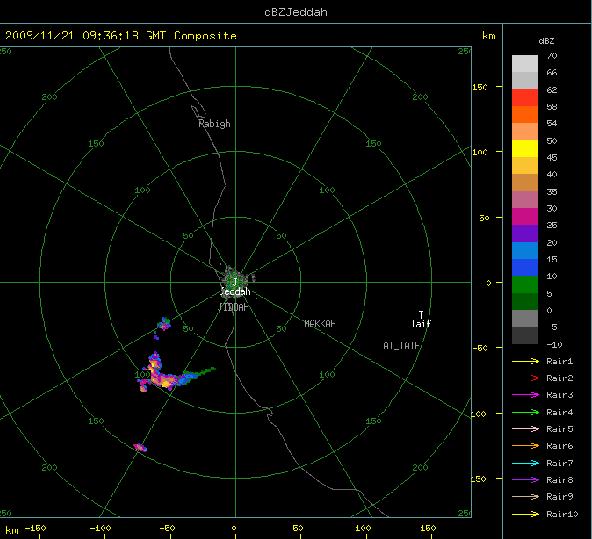Pick the orange Rain6 arrow

[525, 446]
